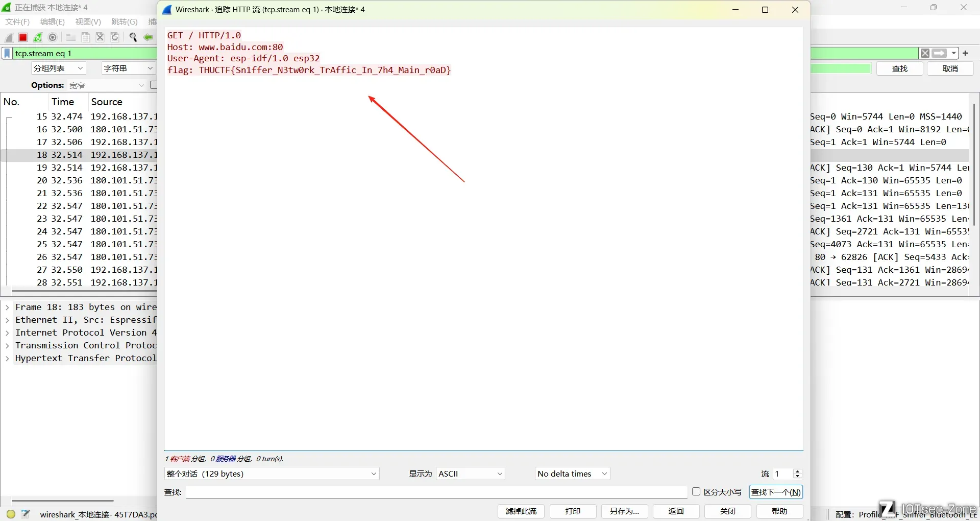Open the 文件(F) menu
This screenshot has height=521, width=980.
tap(17, 21)
